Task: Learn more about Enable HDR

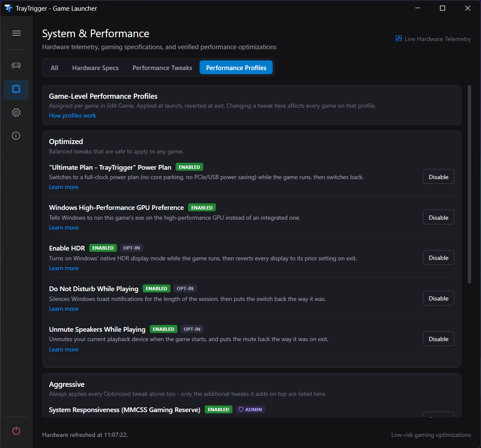Action: click(x=64, y=268)
